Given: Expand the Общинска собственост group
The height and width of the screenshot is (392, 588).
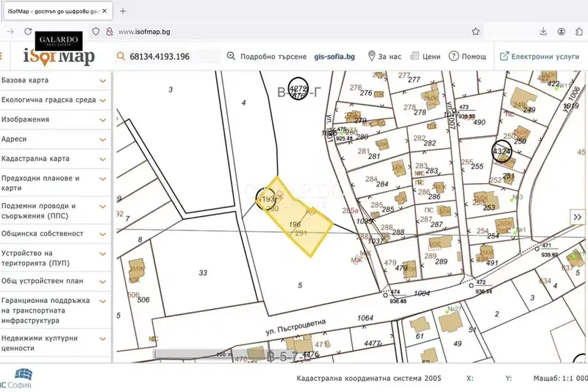Looking at the screenshot, I should (54, 234).
